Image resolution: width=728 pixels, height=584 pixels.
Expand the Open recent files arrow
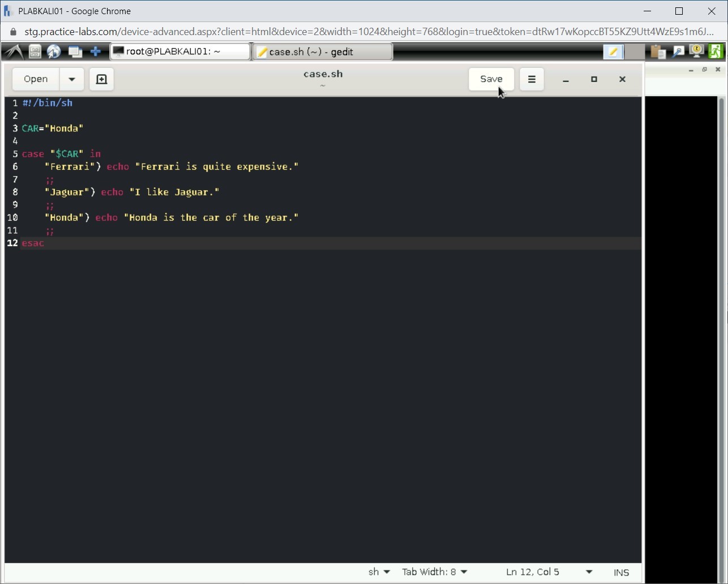(72, 79)
